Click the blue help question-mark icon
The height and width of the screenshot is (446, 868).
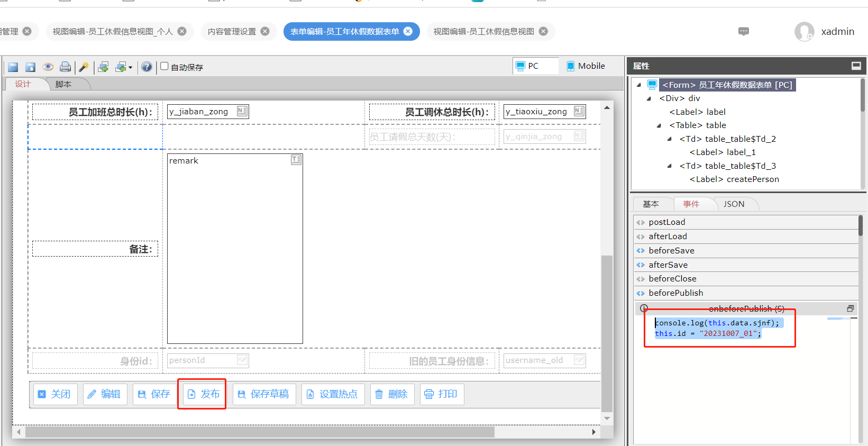(x=147, y=67)
